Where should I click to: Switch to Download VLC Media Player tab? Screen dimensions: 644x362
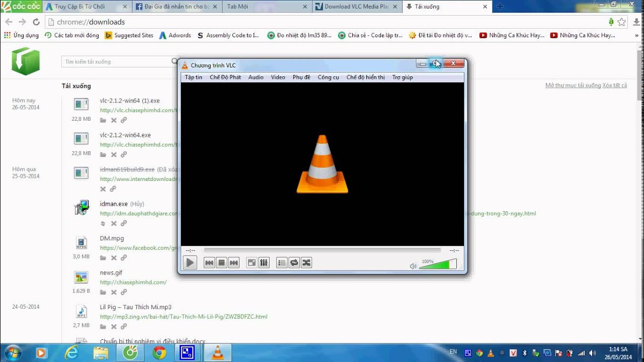tap(356, 7)
